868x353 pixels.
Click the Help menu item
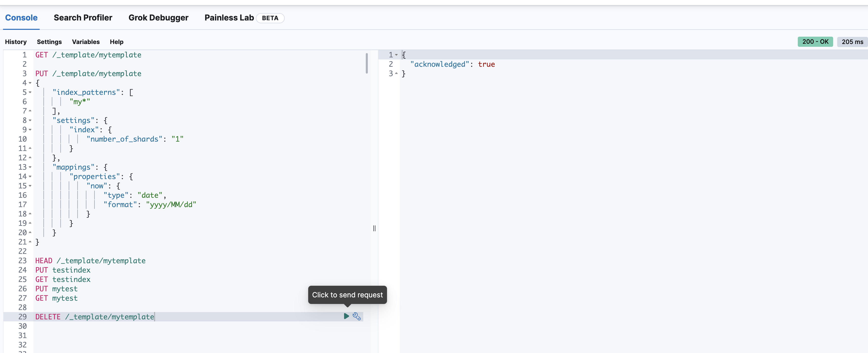(x=117, y=41)
